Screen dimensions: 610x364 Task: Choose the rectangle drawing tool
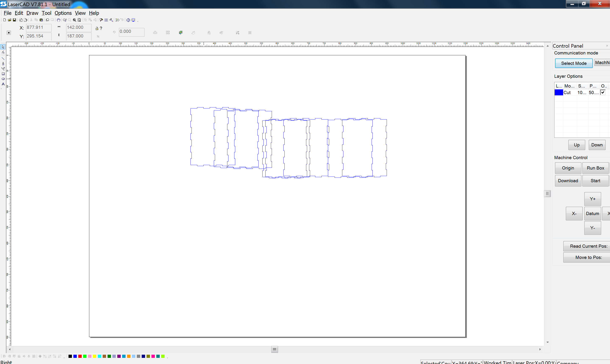3,74
